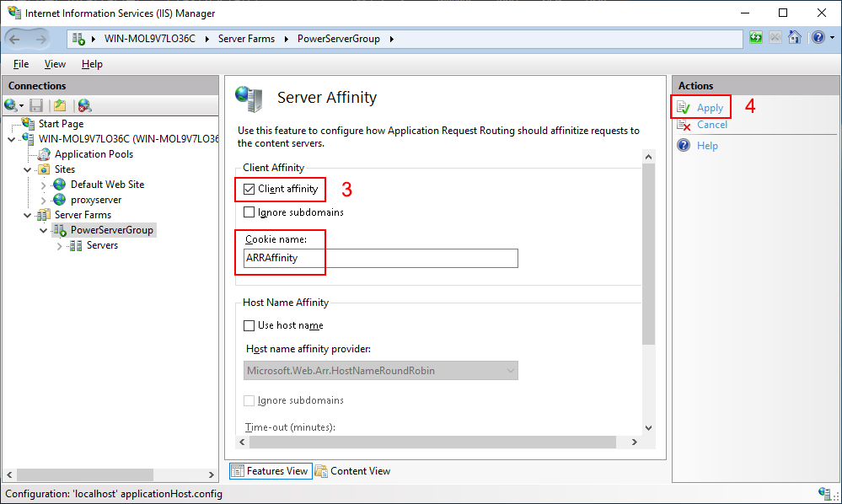Select Application Pools in the Connections tree
Image resolution: width=842 pixels, height=504 pixels.
coord(94,154)
